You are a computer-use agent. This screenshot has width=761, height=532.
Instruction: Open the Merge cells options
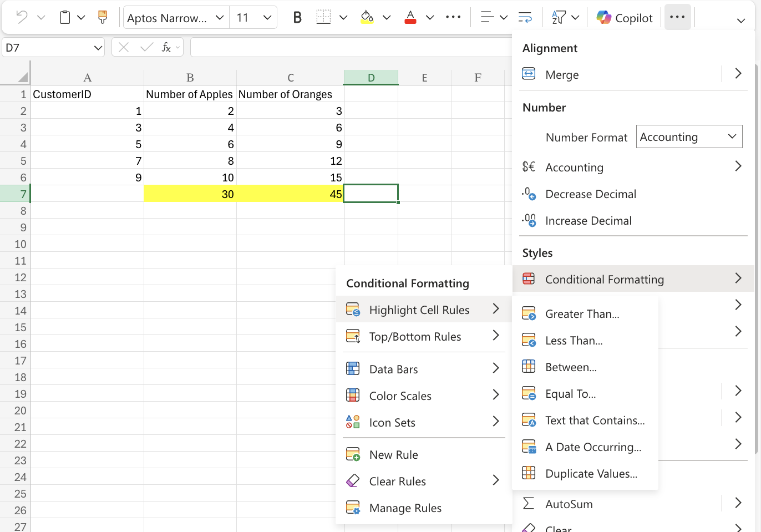[x=563, y=74]
